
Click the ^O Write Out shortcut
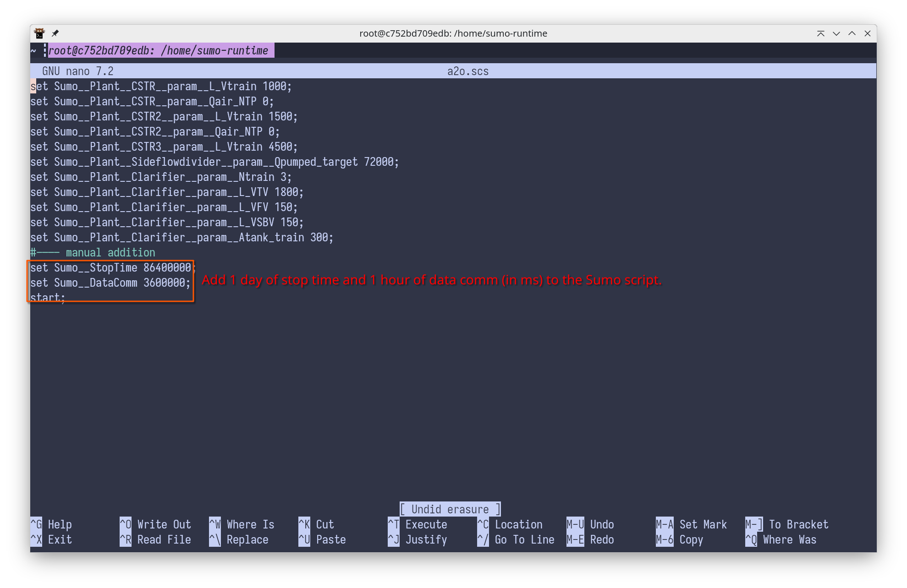155,524
